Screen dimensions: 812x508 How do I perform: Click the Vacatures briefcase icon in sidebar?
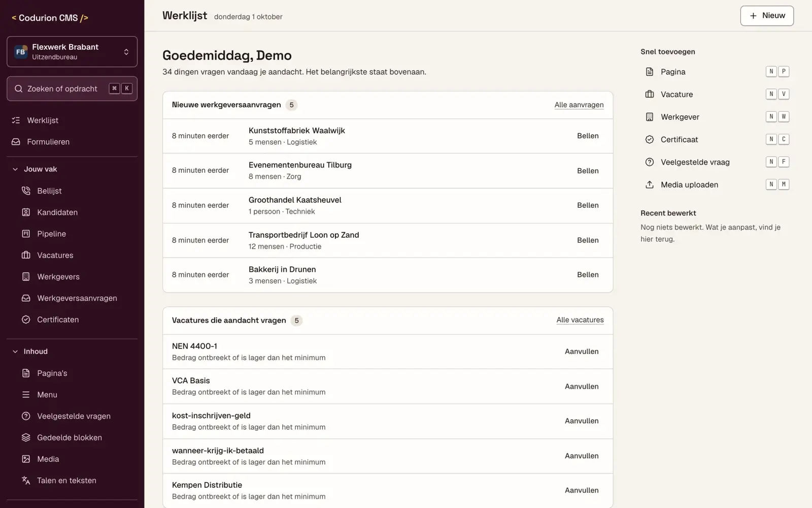[x=26, y=255]
